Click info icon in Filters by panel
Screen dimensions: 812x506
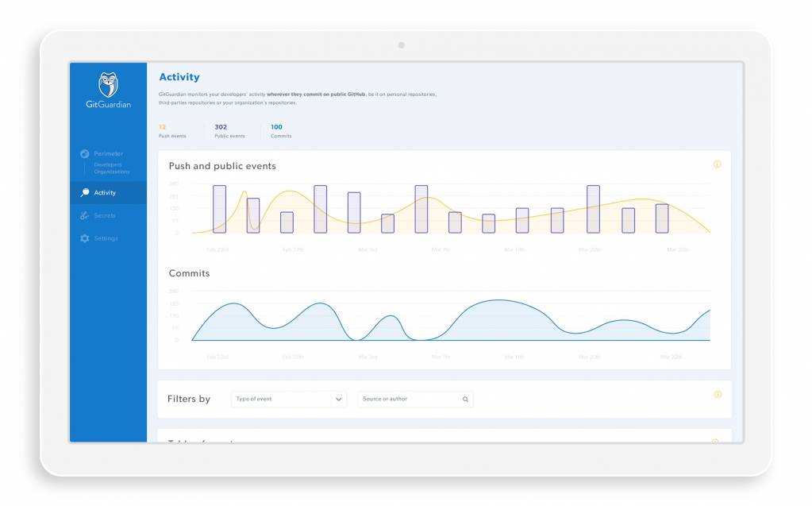pyautogui.click(x=718, y=394)
